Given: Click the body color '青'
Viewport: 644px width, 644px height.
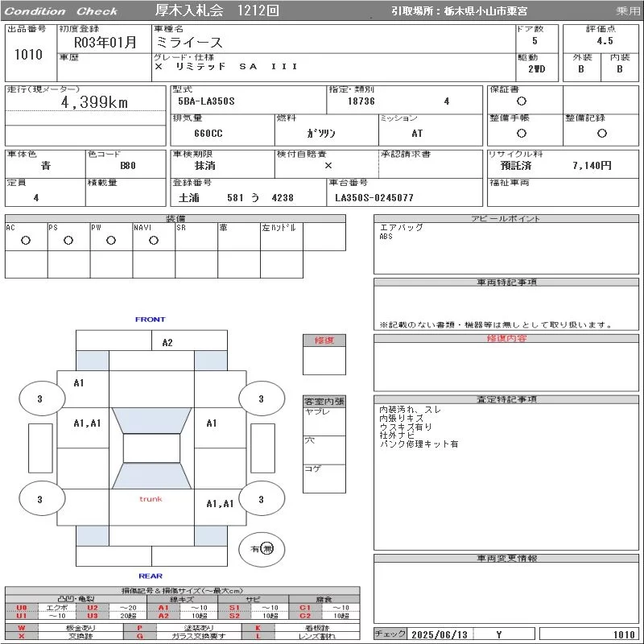Looking at the screenshot, I should click(x=46, y=166).
